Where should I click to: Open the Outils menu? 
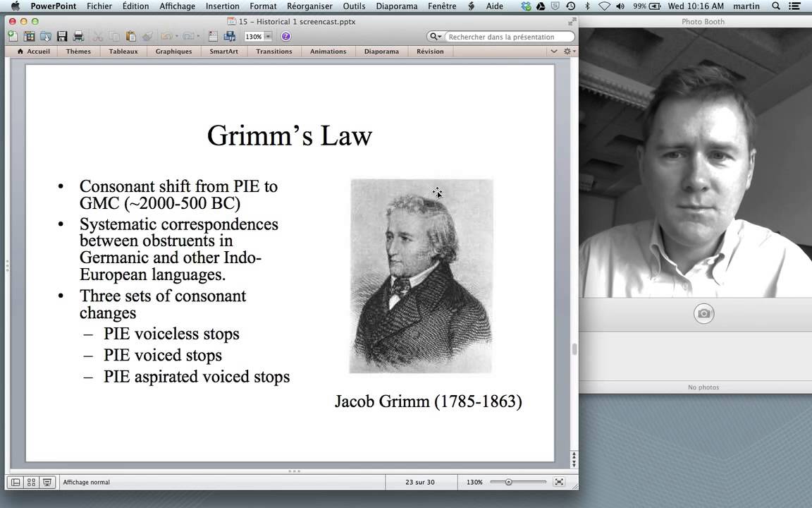(x=354, y=6)
